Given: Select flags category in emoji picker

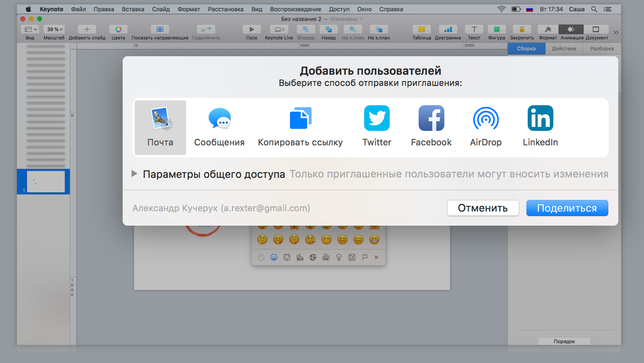Looking at the screenshot, I should pos(365,257).
